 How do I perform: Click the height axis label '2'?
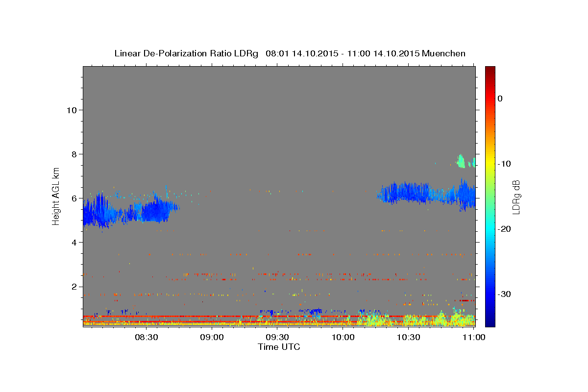point(73,287)
